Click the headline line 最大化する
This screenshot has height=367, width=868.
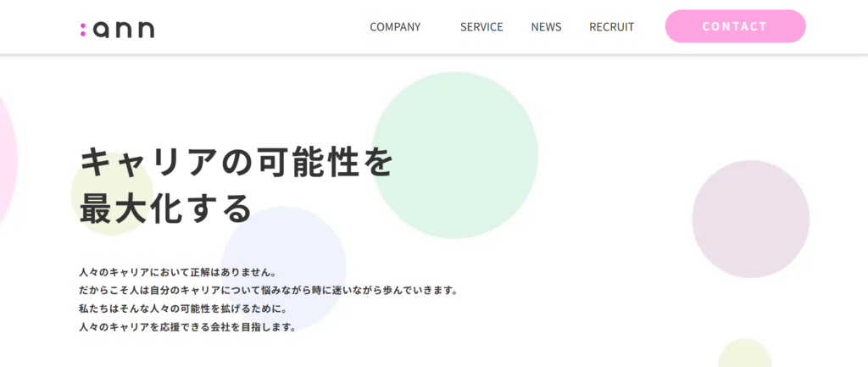[x=166, y=209]
